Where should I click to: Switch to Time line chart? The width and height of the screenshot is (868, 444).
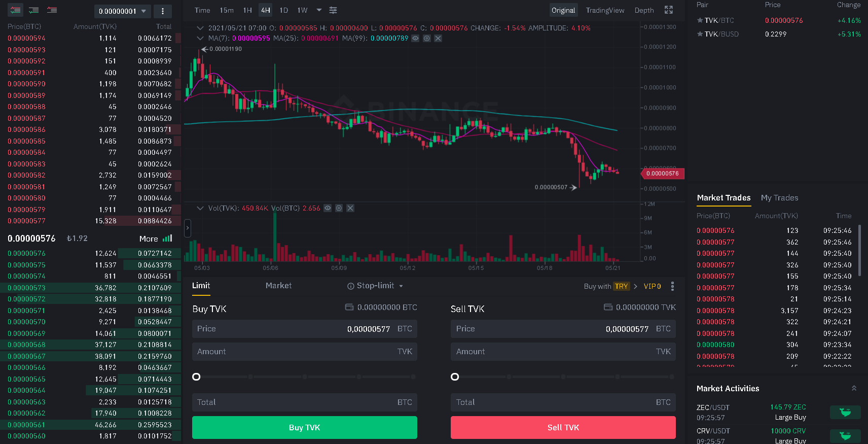[x=202, y=10]
